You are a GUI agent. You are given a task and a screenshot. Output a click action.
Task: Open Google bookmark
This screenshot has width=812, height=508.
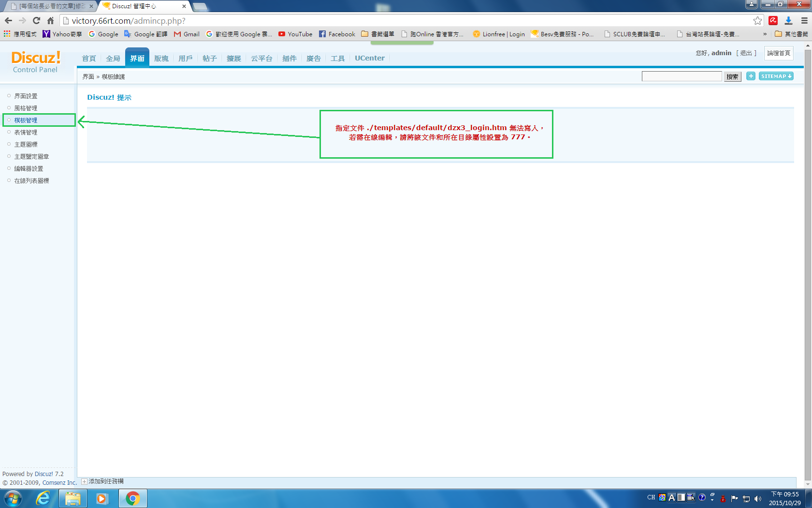tap(103, 34)
